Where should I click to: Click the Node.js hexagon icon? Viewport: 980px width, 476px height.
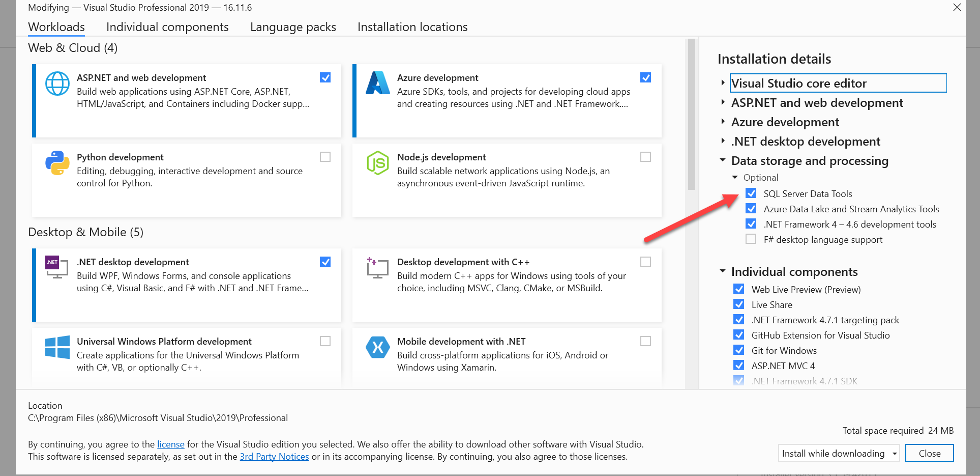point(378,163)
